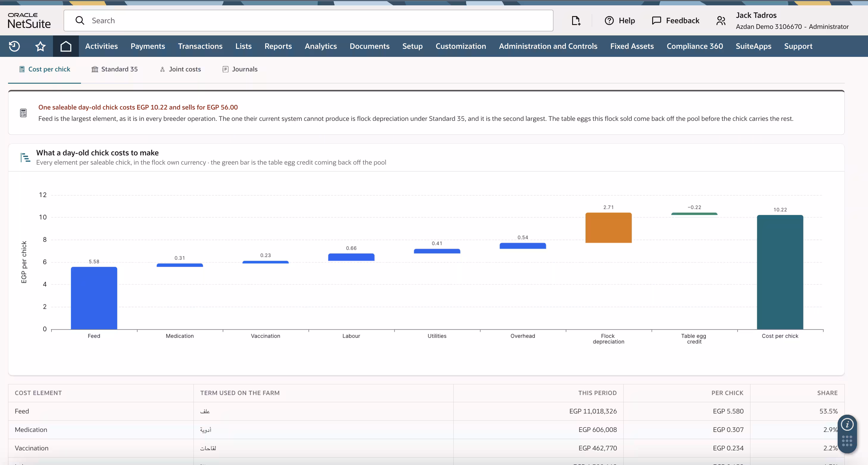Screen dimensions: 868x465
Task: Click the calculator icon in summary card
Action: [23, 113]
